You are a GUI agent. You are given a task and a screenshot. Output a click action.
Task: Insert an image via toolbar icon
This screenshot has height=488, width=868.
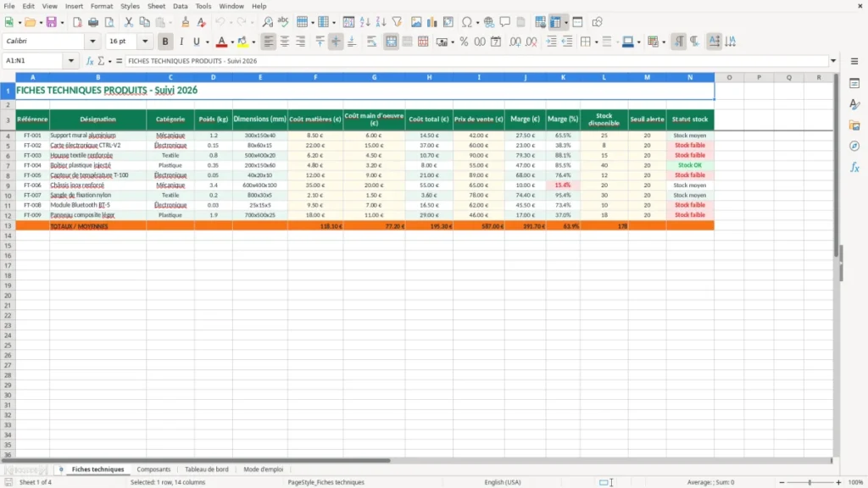(x=416, y=22)
